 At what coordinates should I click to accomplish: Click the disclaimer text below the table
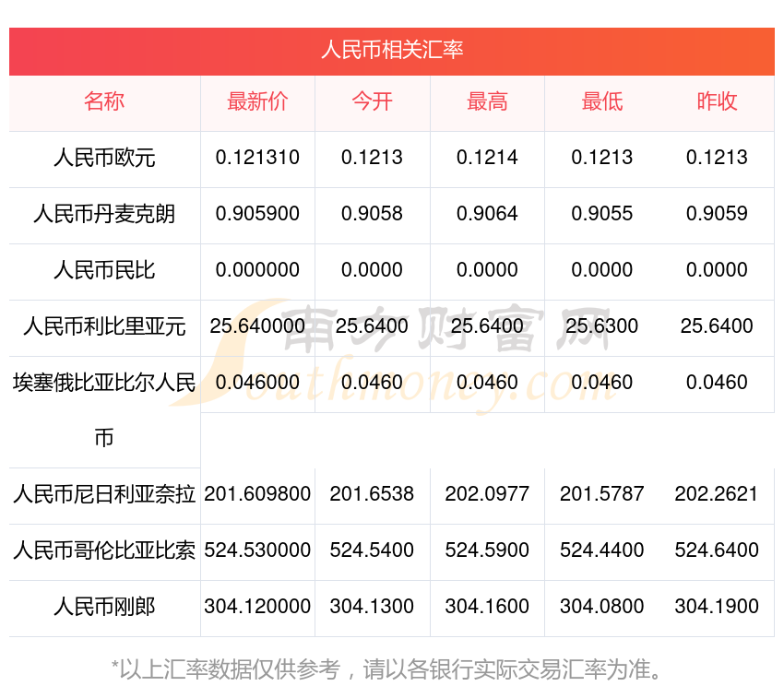(x=391, y=668)
